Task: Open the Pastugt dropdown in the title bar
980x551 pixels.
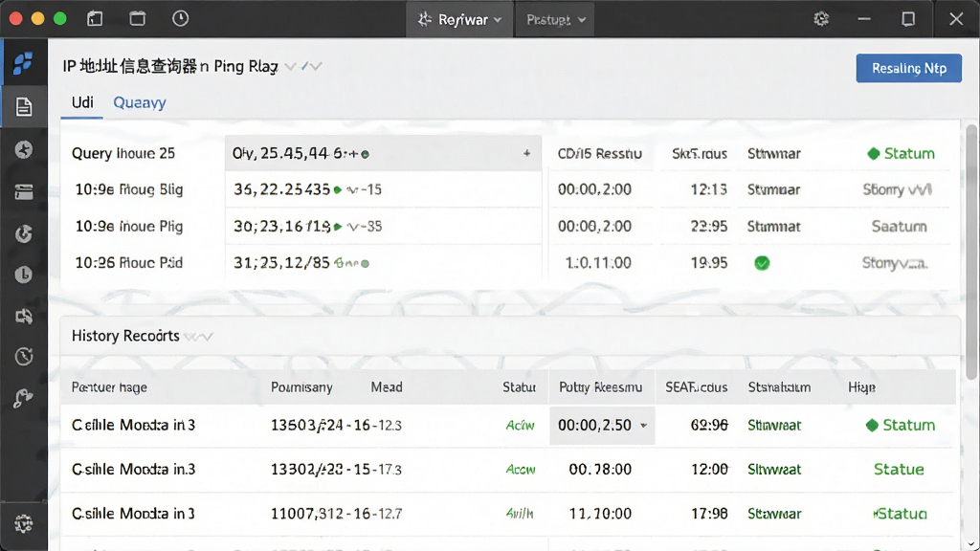Action: click(555, 19)
